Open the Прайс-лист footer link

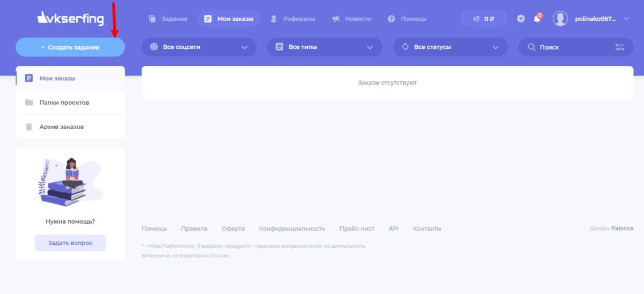tap(357, 228)
